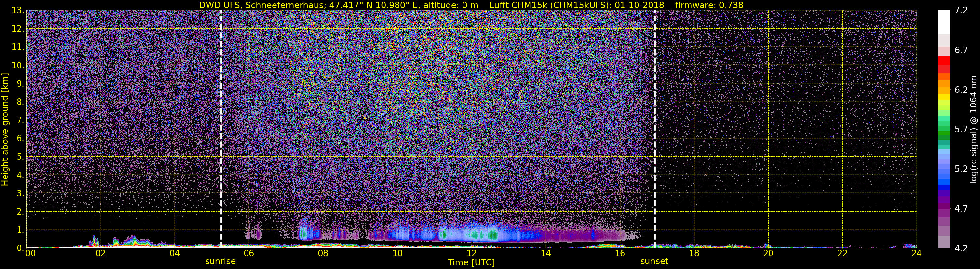
Task: Click the time axis tick '18'
Action: pos(694,253)
